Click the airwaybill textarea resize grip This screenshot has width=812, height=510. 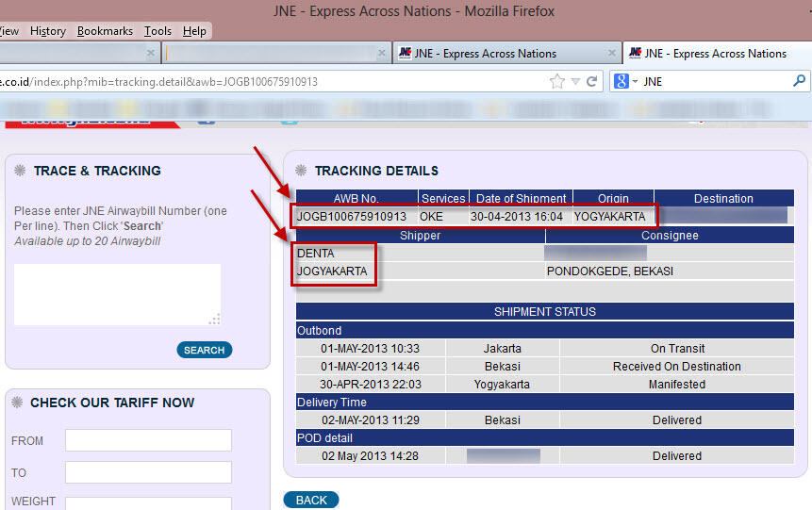(215, 320)
